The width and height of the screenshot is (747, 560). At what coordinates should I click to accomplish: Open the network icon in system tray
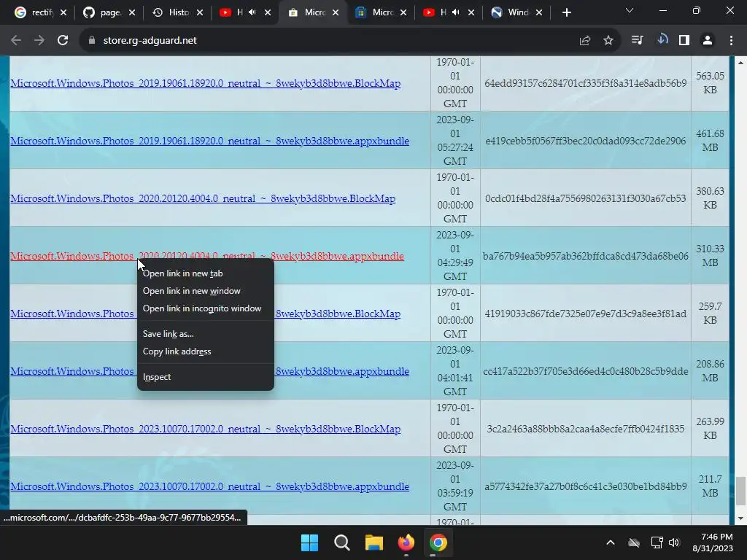(657, 542)
